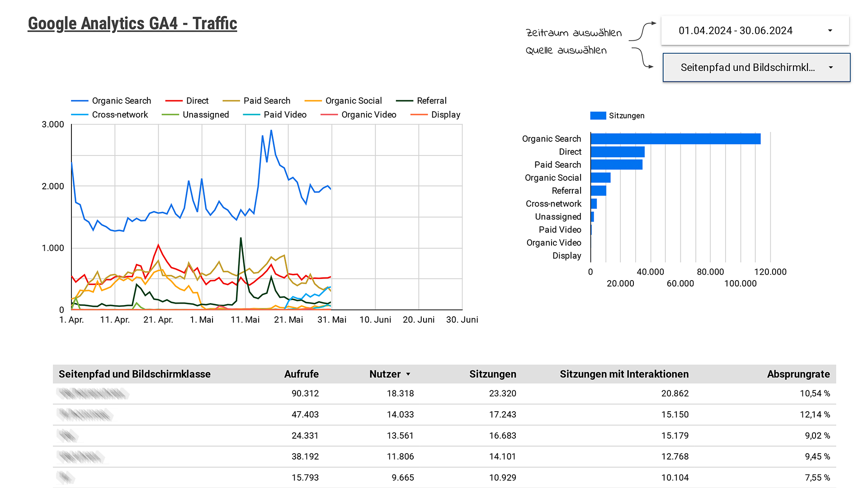
Task: Toggle Organic Search series in line chart legend
Action: coord(111,101)
